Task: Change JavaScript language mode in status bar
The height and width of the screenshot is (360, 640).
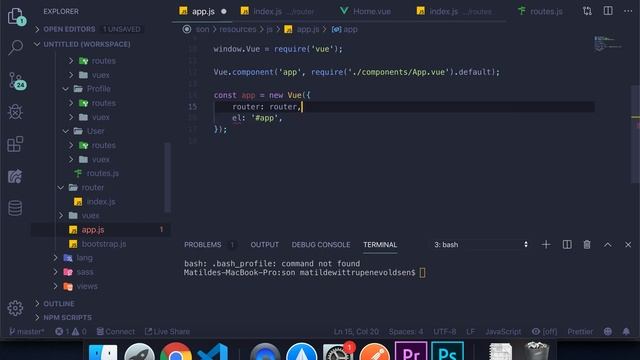Action: [x=503, y=331]
